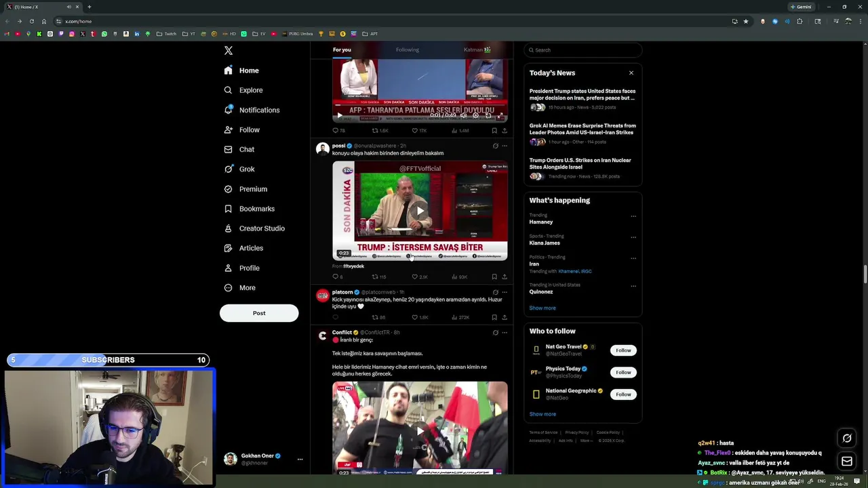Click the X logo in the sidebar
Screen dimensions: 868x488
229,50
